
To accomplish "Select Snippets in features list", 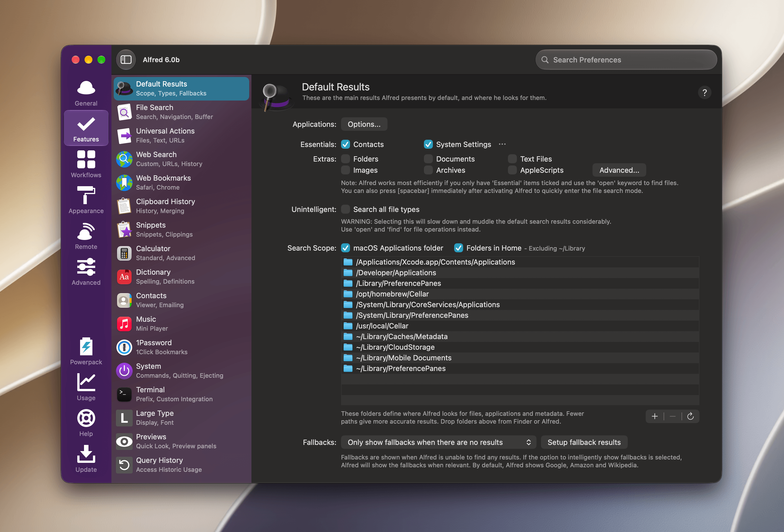I will 181,229.
